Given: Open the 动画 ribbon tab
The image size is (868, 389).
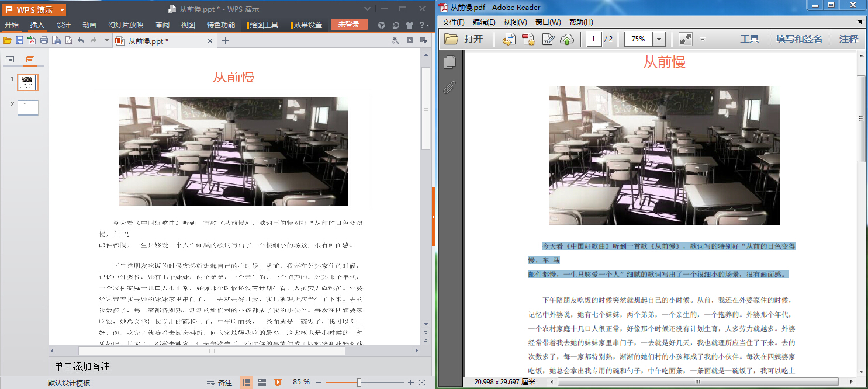Looking at the screenshot, I should coord(89,25).
